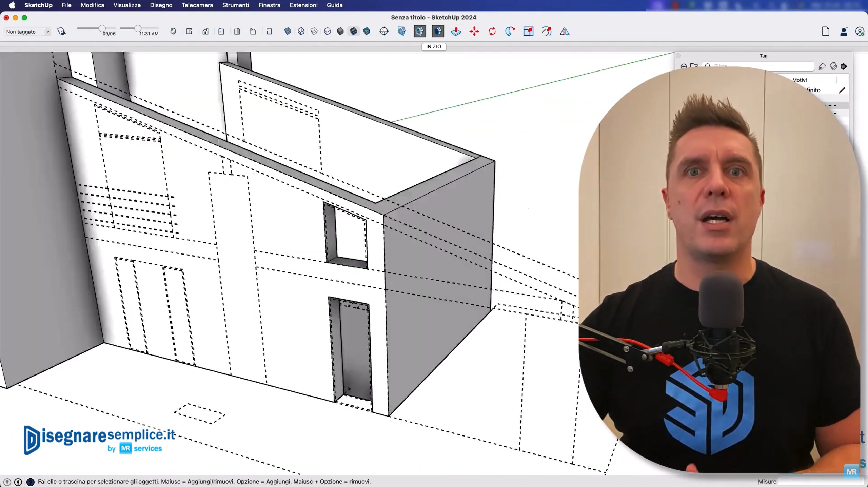This screenshot has height=487, width=868.
Task: Switch to Back view
Action: [237, 32]
